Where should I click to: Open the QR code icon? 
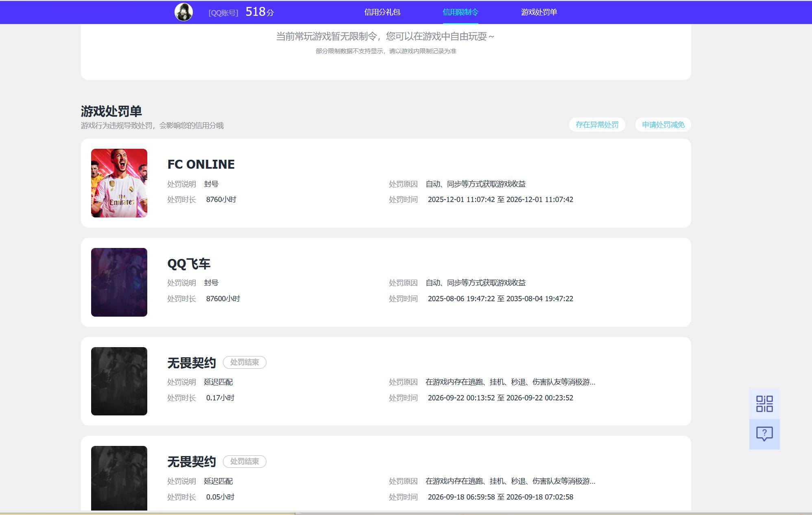pyautogui.click(x=764, y=404)
